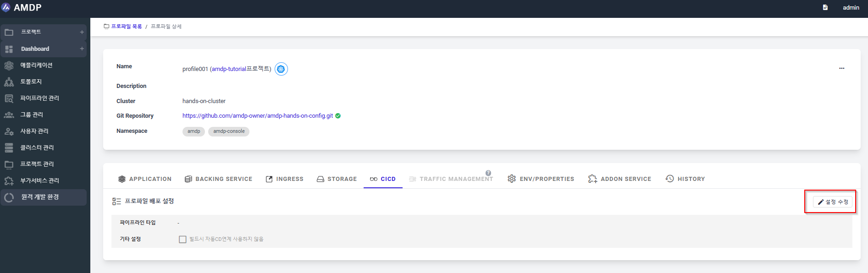Screen dimensions: 868x273
Task: Click hands-on-cluster cluster value
Action: tap(204, 101)
